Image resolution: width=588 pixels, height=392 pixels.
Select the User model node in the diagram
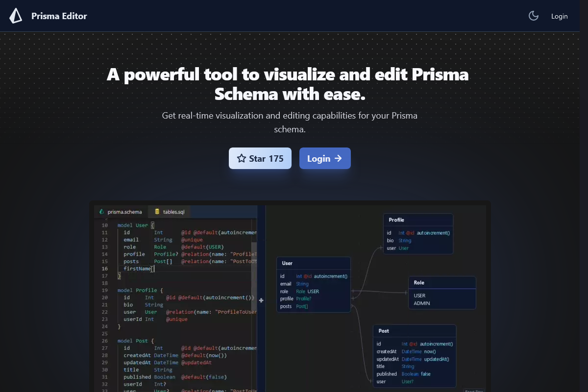314,263
